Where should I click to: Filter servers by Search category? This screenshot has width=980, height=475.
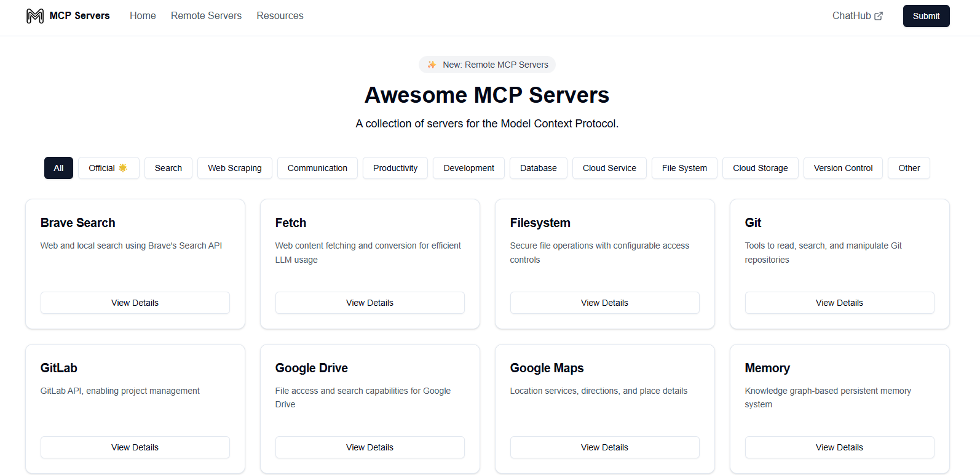(168, 168)
